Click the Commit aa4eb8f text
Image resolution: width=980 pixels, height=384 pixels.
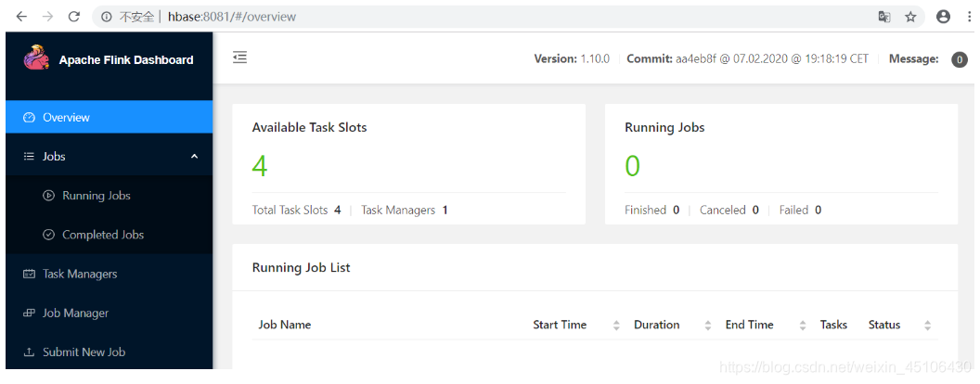click(747, 59)
